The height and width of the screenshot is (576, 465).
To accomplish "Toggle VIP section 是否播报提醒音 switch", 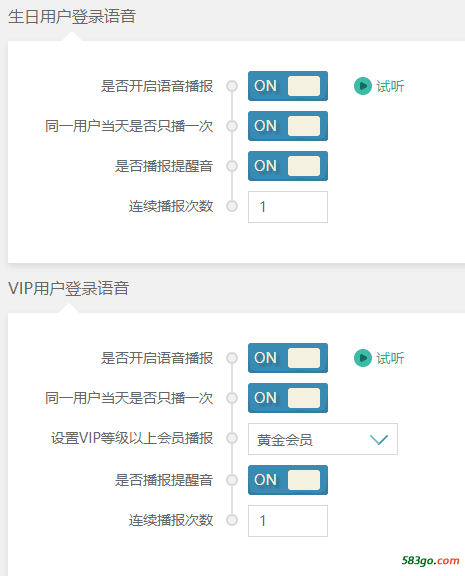I will coord(288,480).
